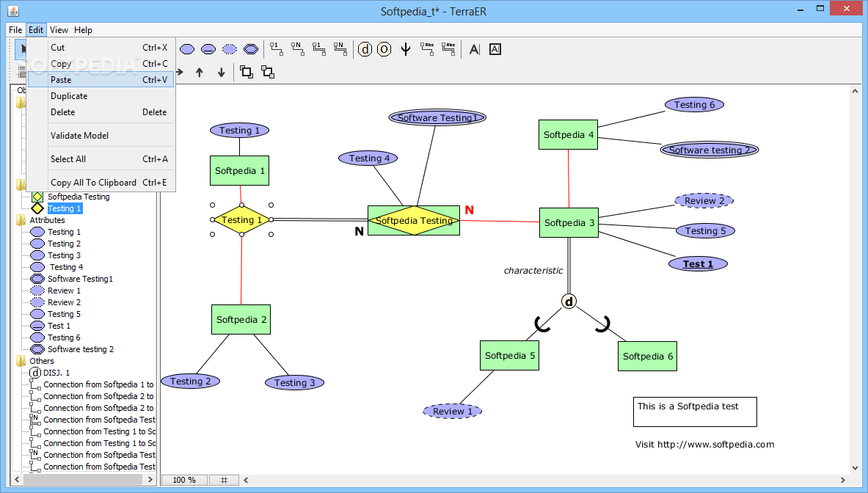Screen dimensions: 868x493
Task: Choose Paste from the Edit menu
Action: tap(101, 80)
